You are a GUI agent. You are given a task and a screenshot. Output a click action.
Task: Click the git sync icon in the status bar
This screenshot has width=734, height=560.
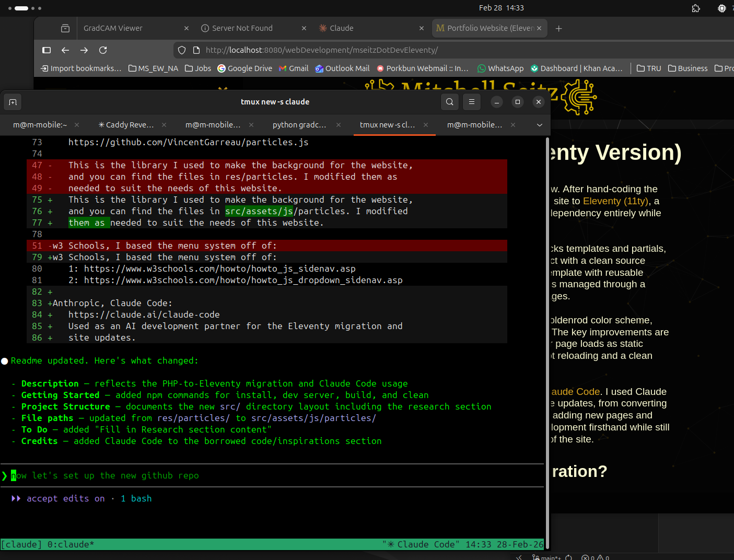(568, 557)
